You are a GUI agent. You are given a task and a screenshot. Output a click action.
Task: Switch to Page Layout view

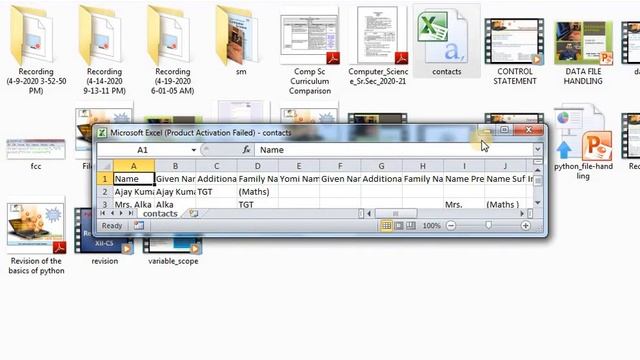(x=399, y=225)
